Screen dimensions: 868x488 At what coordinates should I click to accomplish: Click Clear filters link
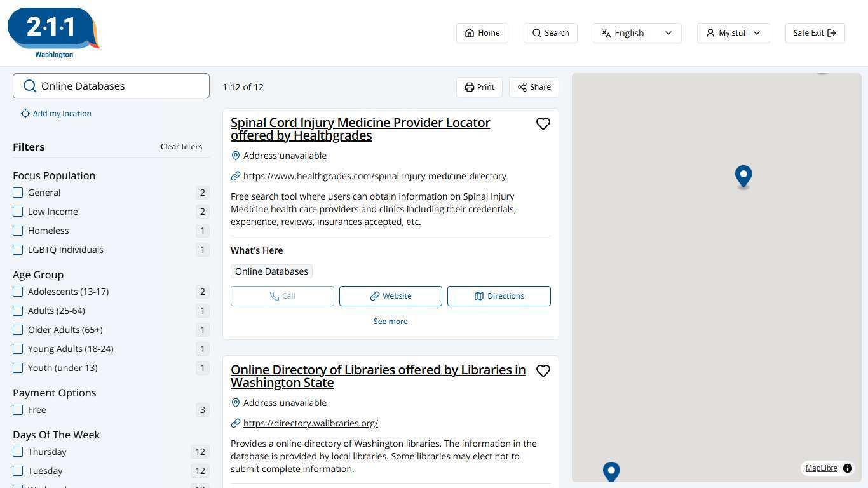point(181,146)
